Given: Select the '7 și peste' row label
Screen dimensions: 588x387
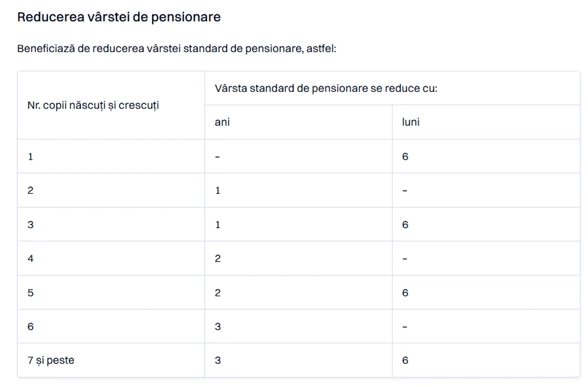Looking at the screenshot, I should 51,360.
